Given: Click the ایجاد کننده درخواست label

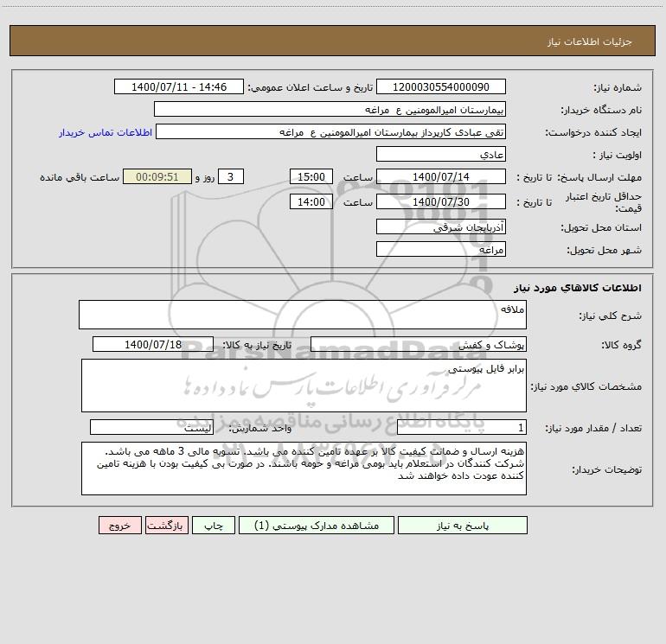Looking at the screenshot, I should [x=593, y=132].
